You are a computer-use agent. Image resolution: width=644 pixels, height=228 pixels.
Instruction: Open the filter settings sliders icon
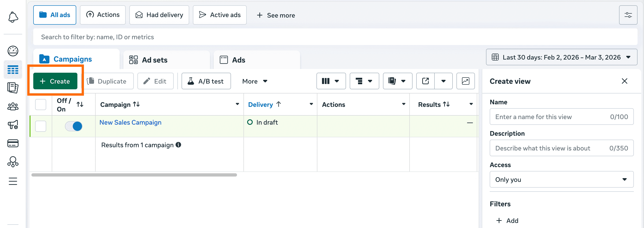(x=628, y=15)
